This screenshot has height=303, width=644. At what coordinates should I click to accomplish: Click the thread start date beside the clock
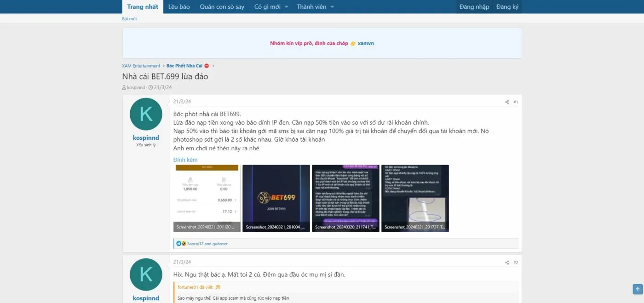pyautogui.click(x=163, y=87)
